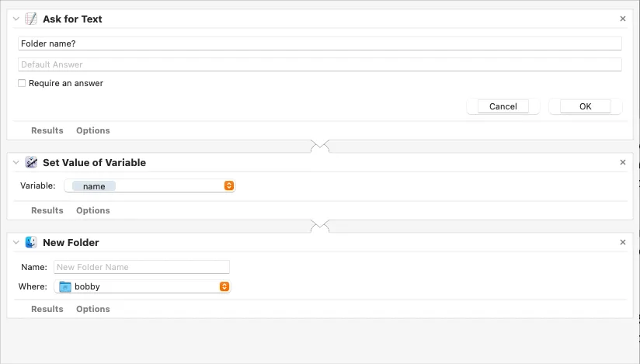Show Results under Ask for Text
640x364 pixels.
(x=47, y=130)
